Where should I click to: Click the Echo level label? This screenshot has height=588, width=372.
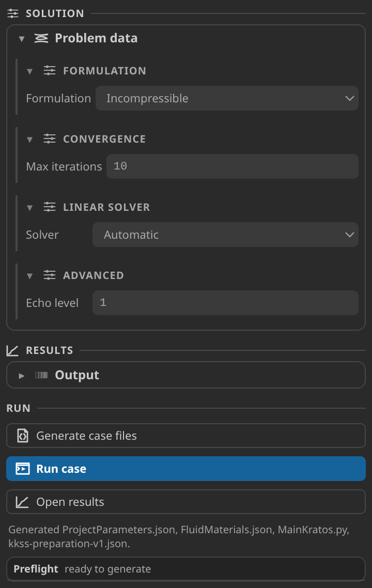point(52,303)
